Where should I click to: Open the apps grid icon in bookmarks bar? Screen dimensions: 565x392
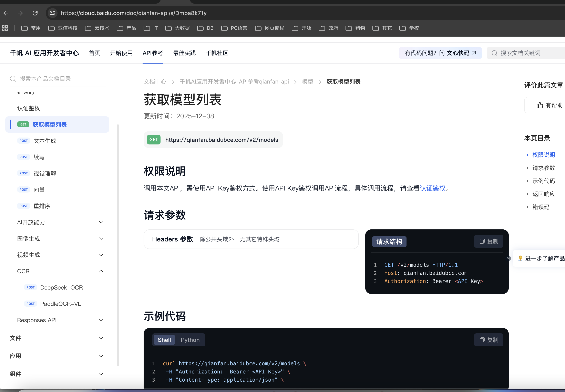point(5,28)
